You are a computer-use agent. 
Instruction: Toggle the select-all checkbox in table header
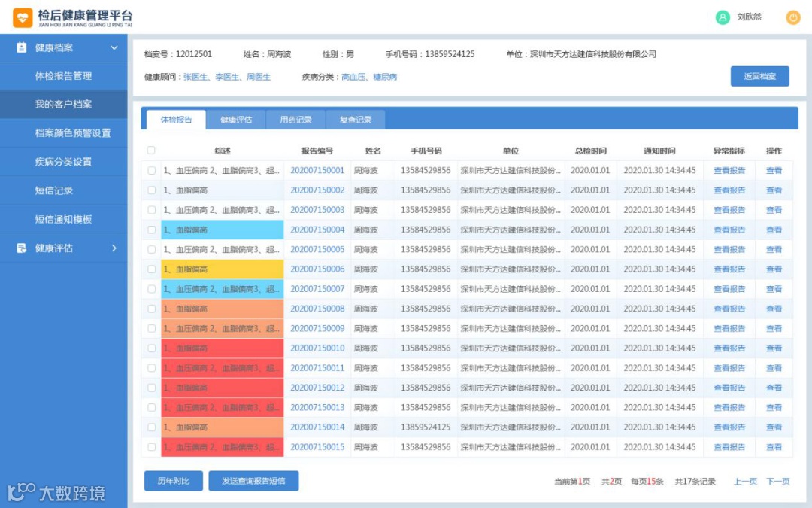point(151,151)
